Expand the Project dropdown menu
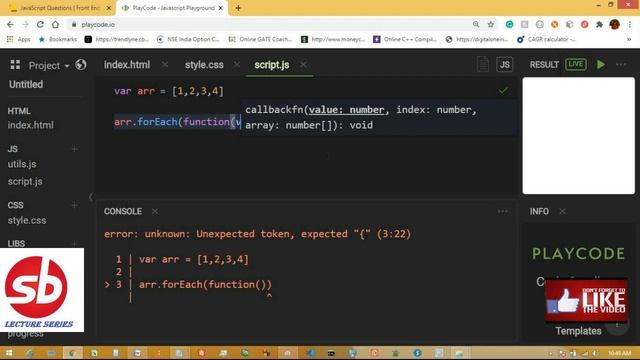Screen dimensions: 640x360 (x=49, y=65)
